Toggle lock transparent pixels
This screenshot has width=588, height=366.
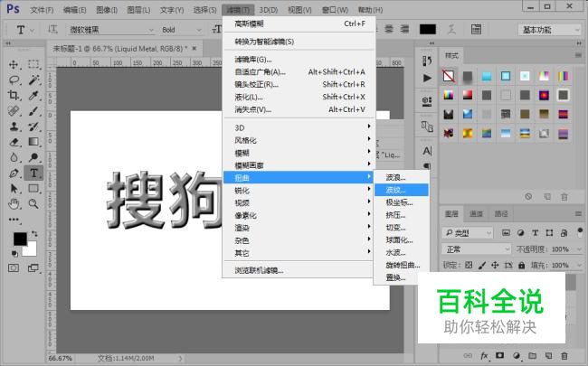click(x=469, y=265)
